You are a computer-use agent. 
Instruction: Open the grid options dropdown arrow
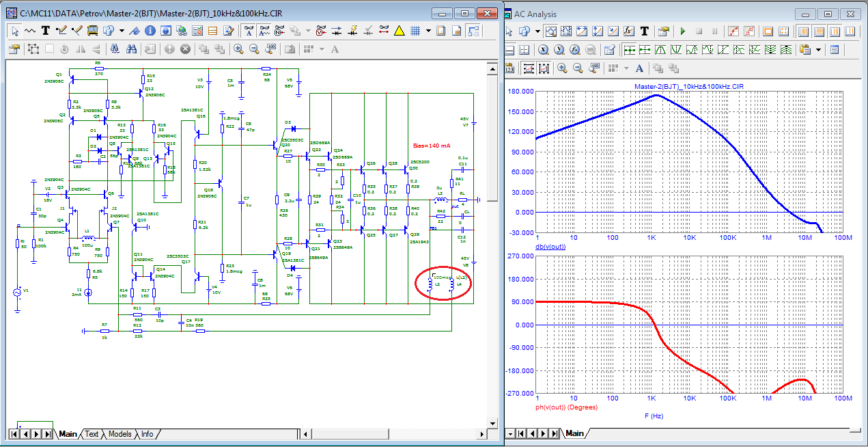click(428, 31)
